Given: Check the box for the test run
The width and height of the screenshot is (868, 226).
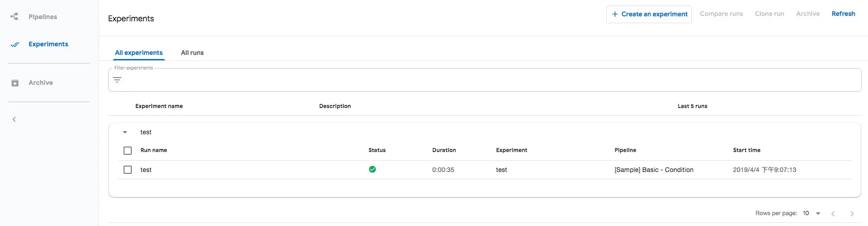Looking at the screenshot, I should (128, 170).
